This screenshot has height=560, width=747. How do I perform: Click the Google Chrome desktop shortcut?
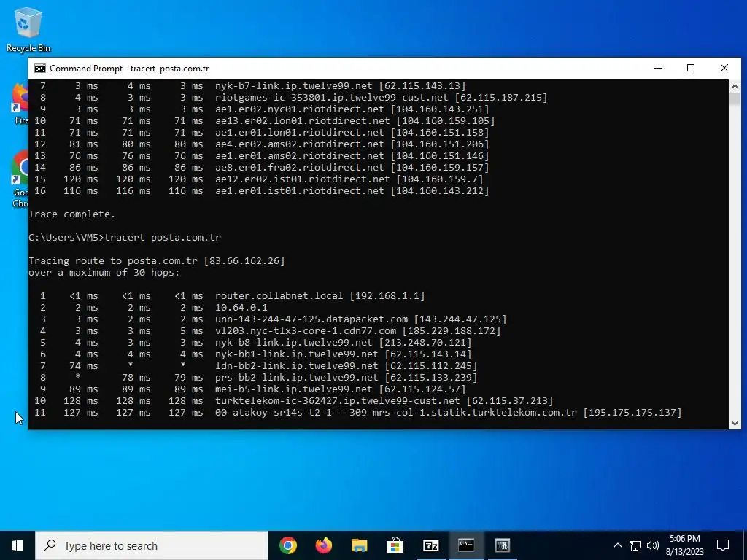point(20,179)
